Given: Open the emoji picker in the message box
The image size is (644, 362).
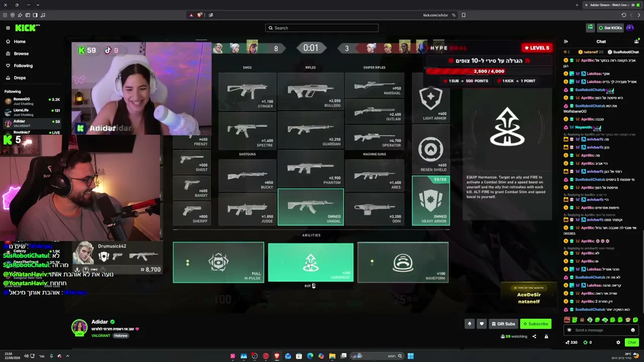Looking at the screenshot, I should pos(633,330).
